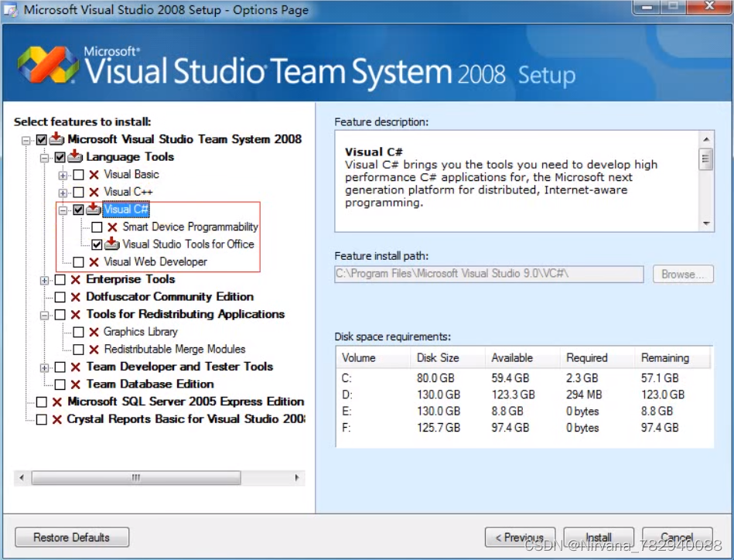The height and width of the screenshot is (560, 734).
Task: Cancel the setup wizard
Action: tap(678, 537)
